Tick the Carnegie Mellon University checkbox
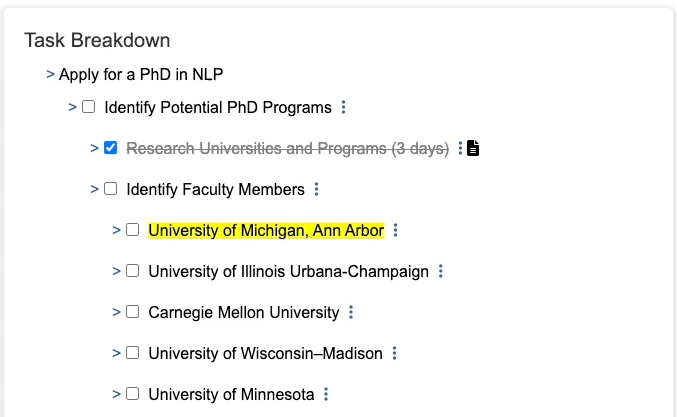 point(132,312)
